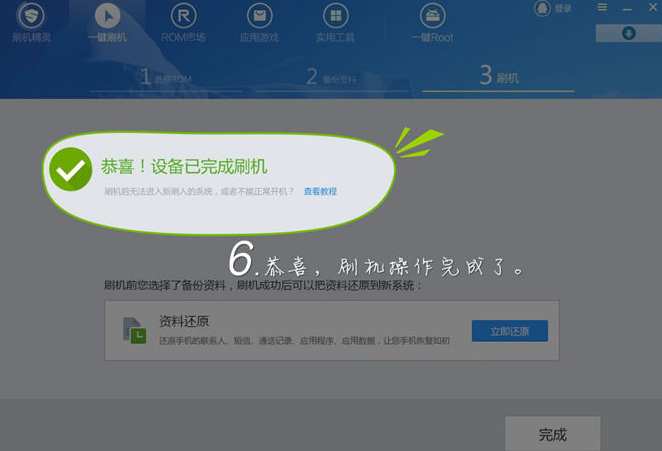Open the ROM市场 icon
This screenshot has width=662, height=451.
183,17
